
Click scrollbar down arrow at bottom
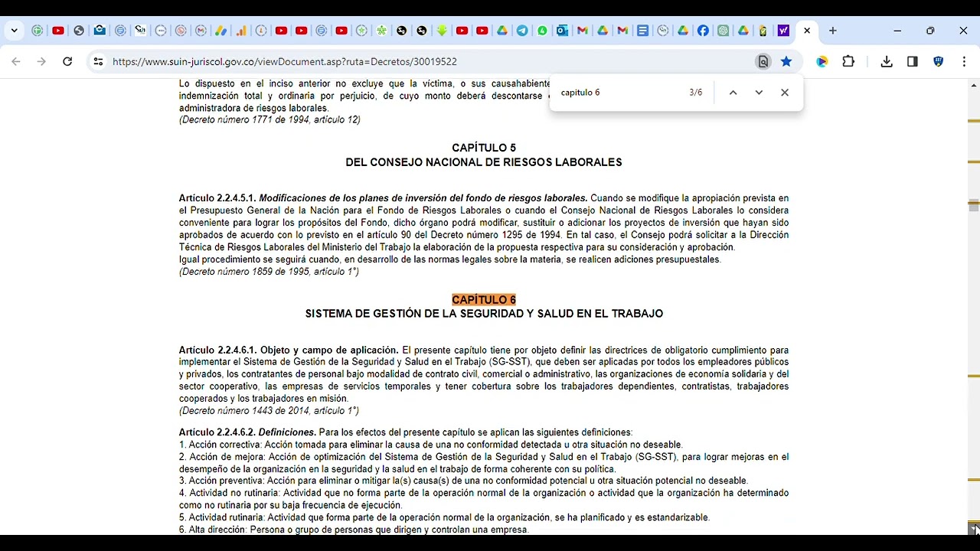click(x=974, y=529)
